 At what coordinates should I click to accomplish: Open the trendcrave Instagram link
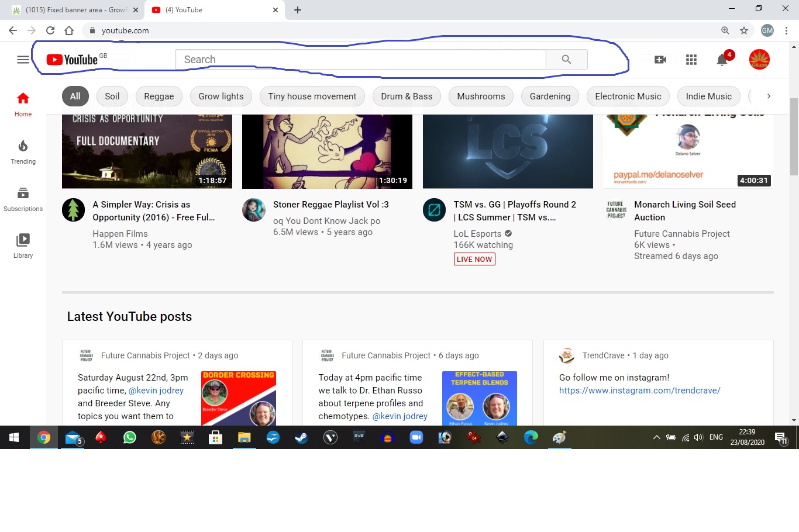639,391
